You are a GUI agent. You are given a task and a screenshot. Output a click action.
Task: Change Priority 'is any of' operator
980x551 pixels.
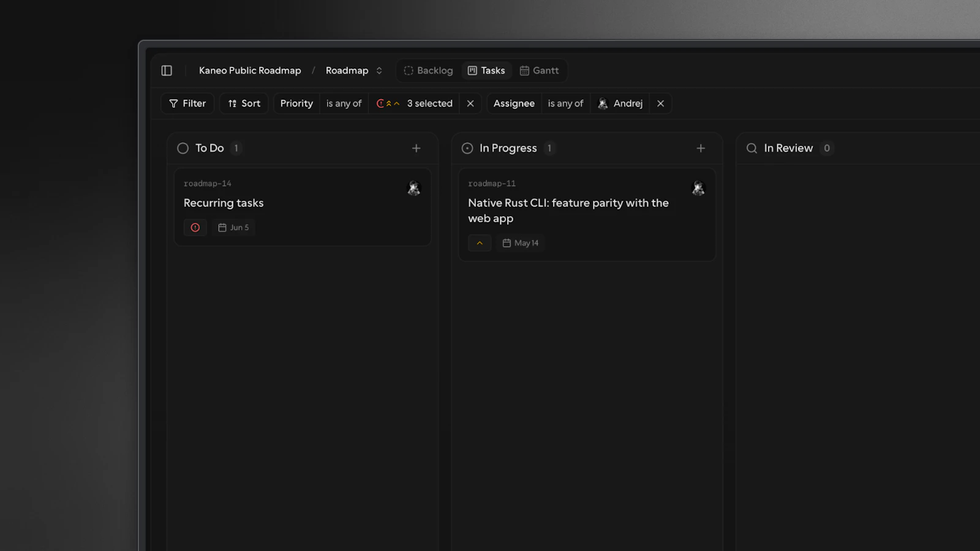(344, 103)
